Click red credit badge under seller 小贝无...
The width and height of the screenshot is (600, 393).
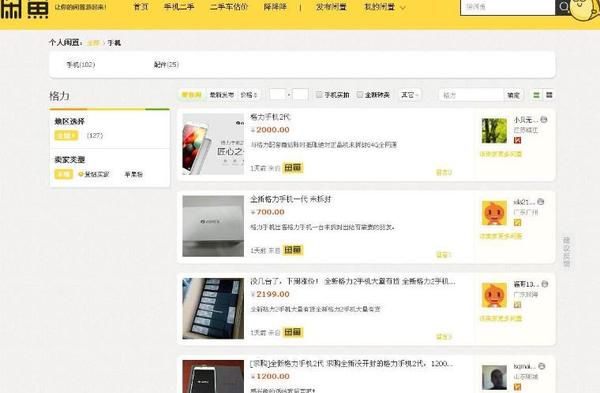pyautogui.click(x=517, y=140)
